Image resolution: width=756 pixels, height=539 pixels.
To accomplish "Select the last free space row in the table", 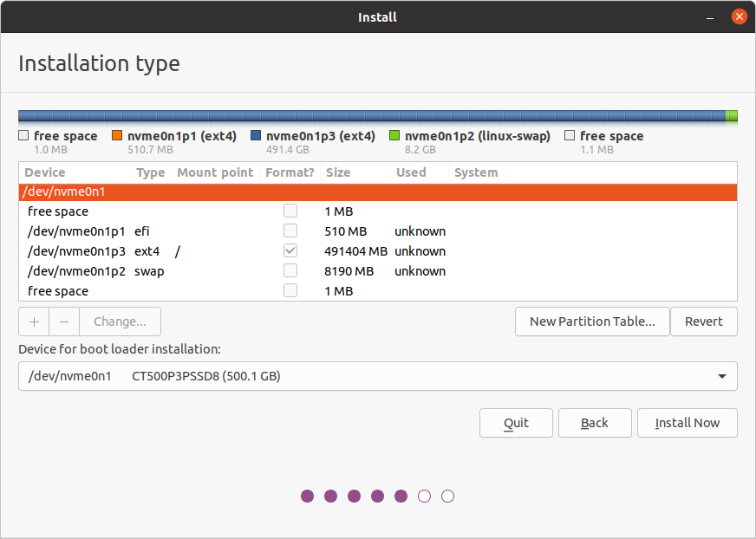I will tap(378, 291).
